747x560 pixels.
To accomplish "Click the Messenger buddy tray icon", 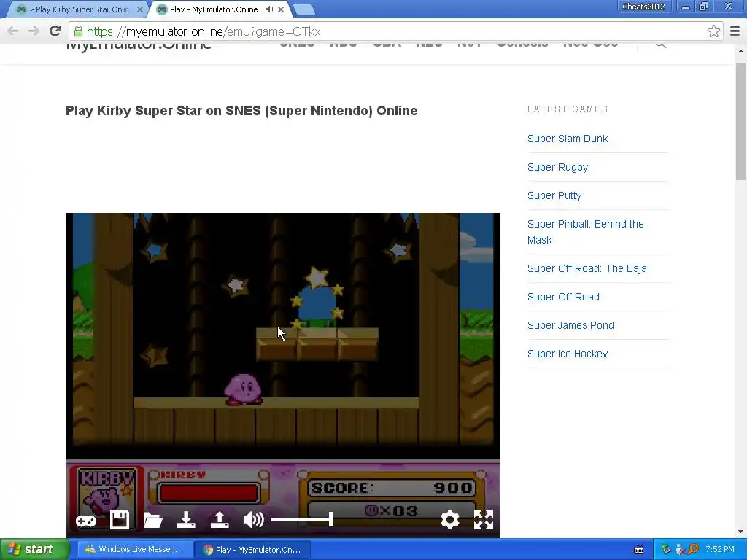I will (x=680, y=550).
